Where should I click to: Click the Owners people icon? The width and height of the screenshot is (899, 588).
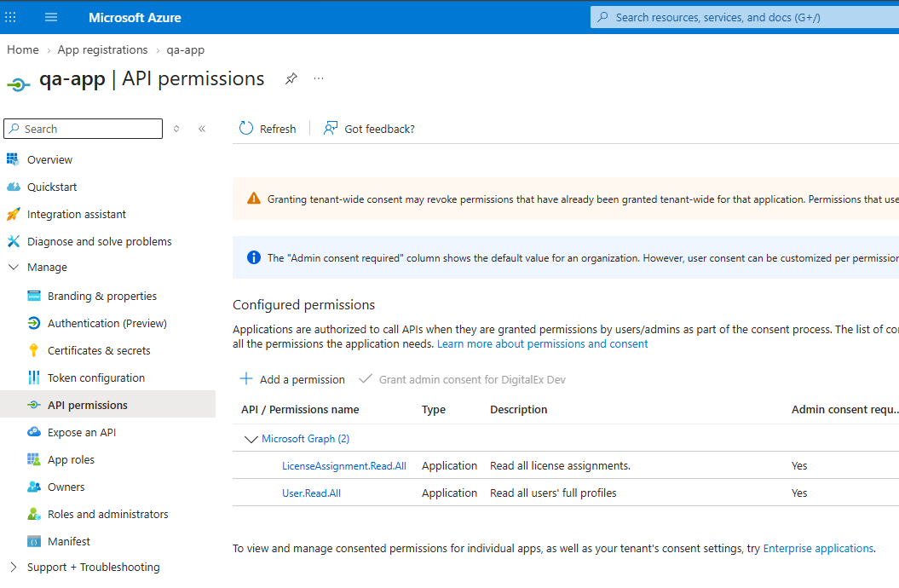point(34,487)
